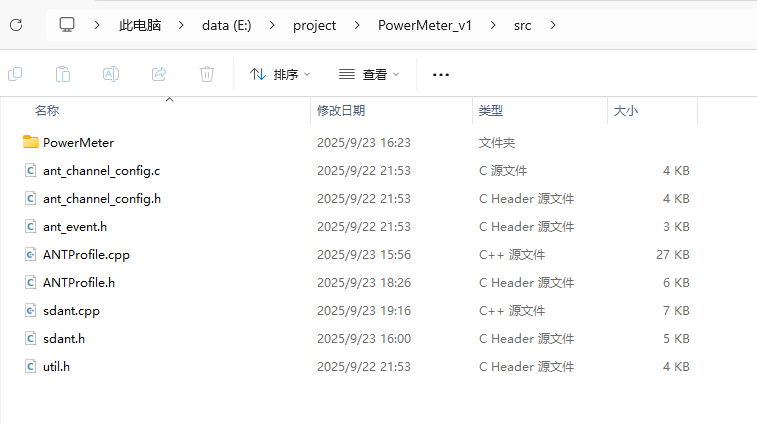Viewport: 757px width, 424px height.
Task: Open the three-dots more options menu
Action: [441, 74]
